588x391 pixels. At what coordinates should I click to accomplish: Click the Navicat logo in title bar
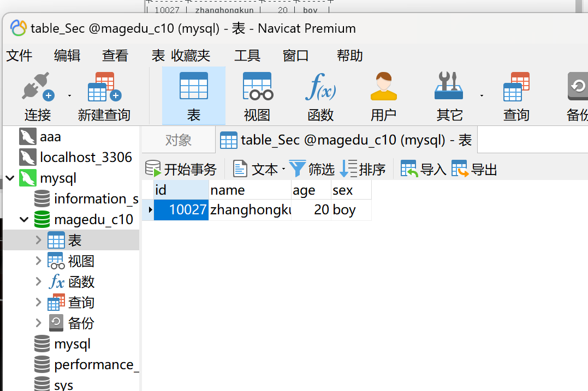19,28
